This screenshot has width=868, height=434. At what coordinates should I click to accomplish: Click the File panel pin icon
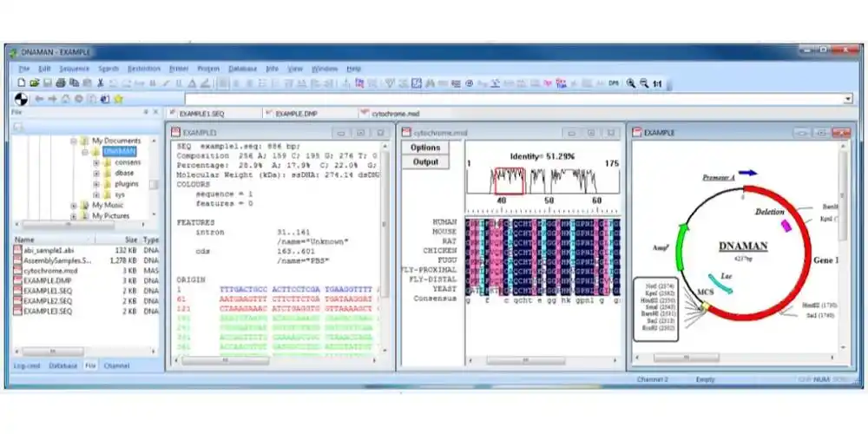pyautogui.click(x=146, y=112)
